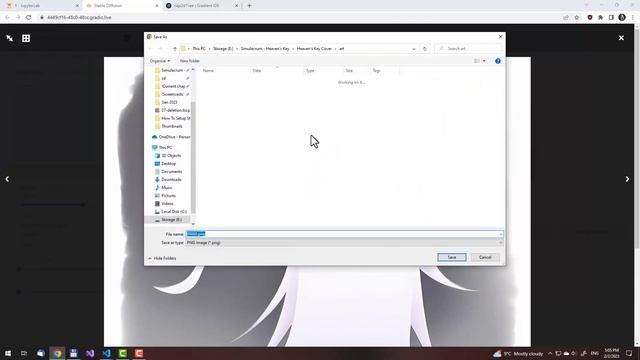Viewport: 640px width, 360px height.
Task: Click the share page icon in address bar
Action: tap(566, 18)
